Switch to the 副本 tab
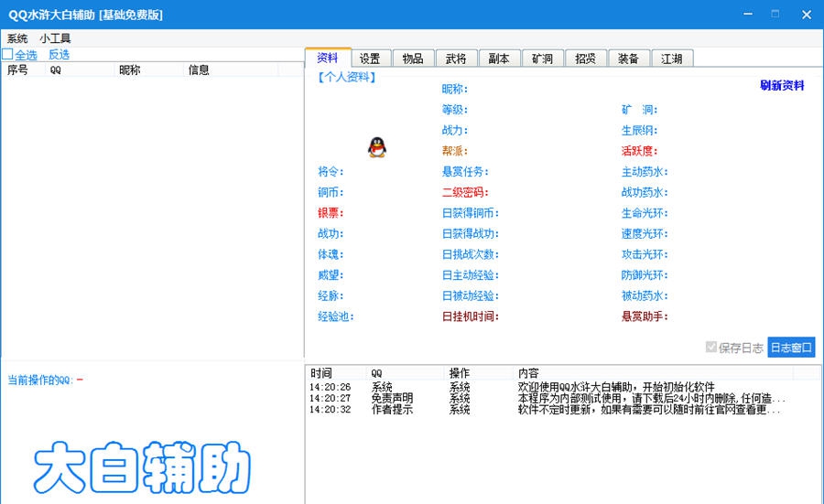824x504 pixels. tap(499, 59)
